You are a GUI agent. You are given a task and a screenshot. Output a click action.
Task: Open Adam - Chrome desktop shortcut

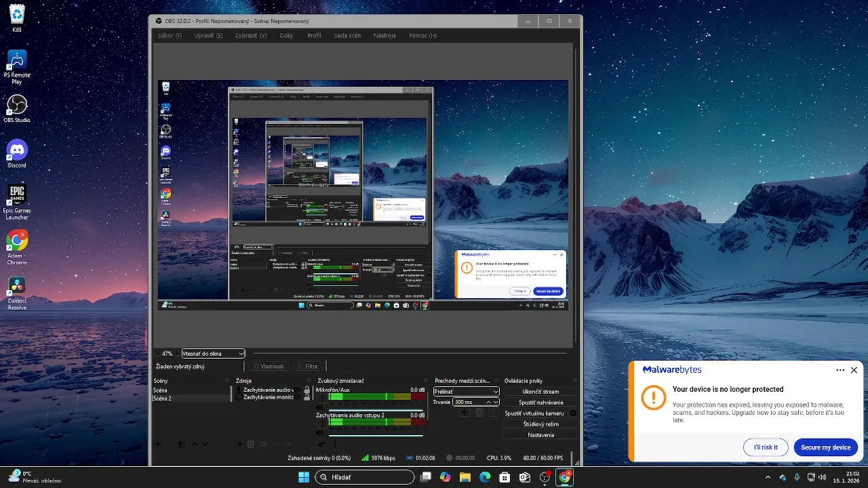[17, 247]
